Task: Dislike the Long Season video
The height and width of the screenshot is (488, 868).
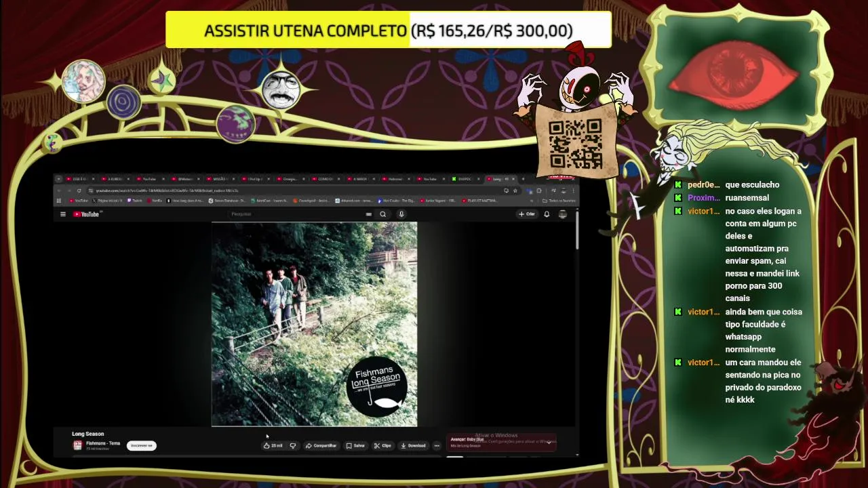Action: point(293,446)
